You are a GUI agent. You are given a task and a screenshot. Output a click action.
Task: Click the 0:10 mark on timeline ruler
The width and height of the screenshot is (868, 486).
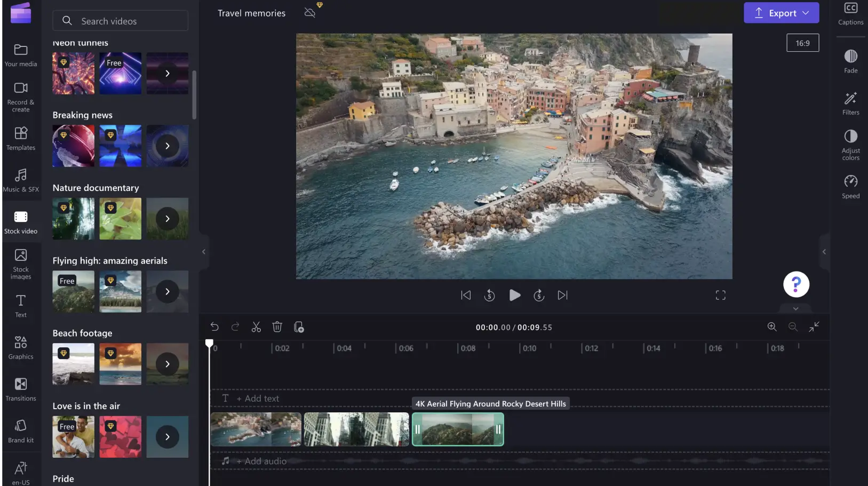[529, 348]
